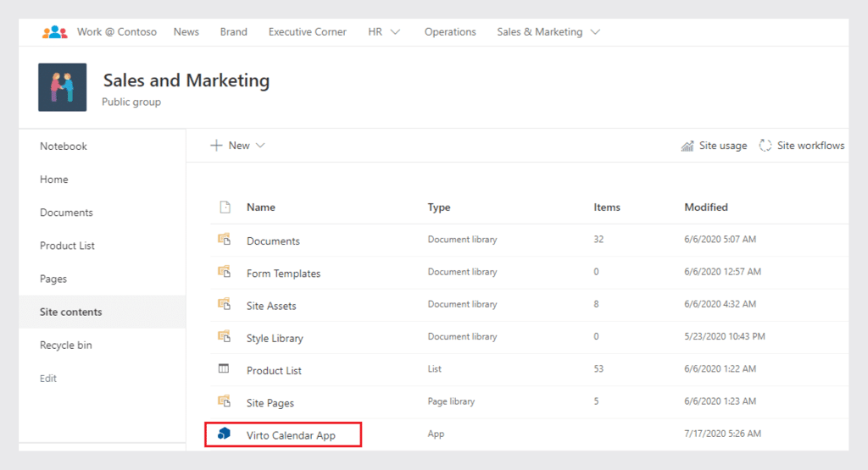
Task: Click the 32 items count cell
Action: tap(598, 240)
